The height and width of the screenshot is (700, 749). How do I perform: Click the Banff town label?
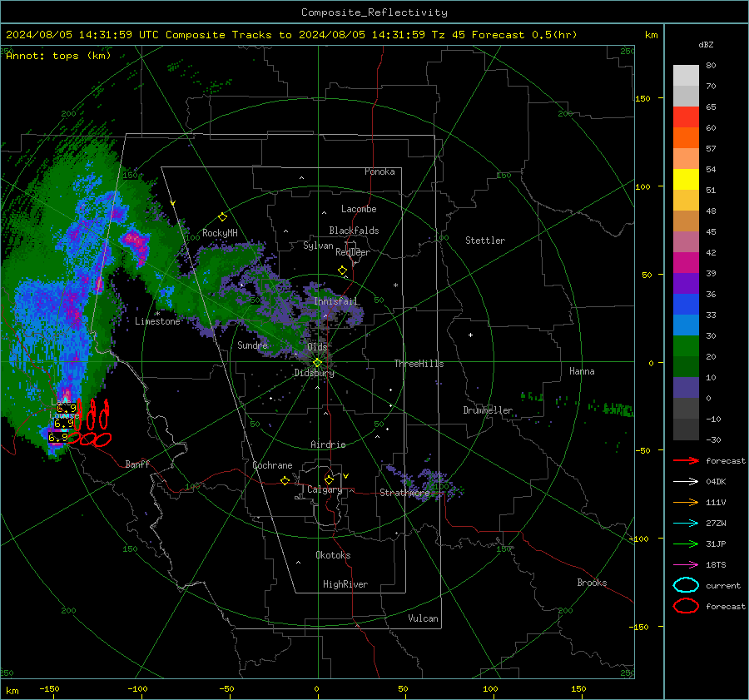(137, 464)
